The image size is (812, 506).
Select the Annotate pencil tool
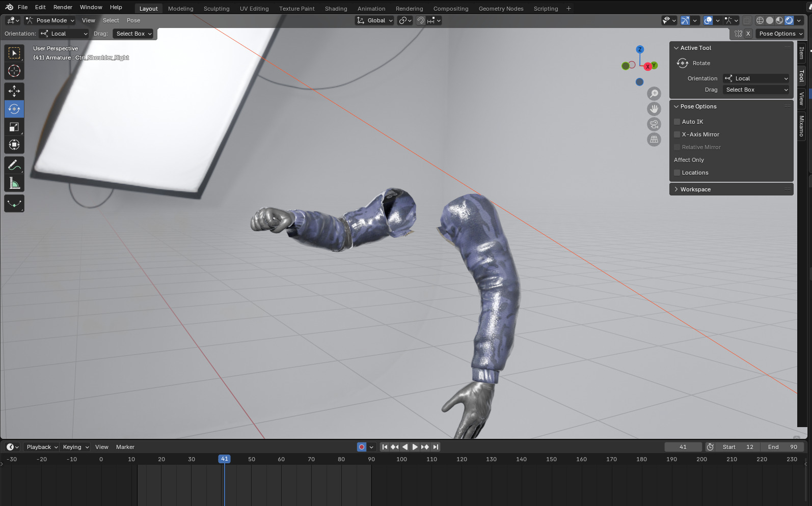click(14, 165)
